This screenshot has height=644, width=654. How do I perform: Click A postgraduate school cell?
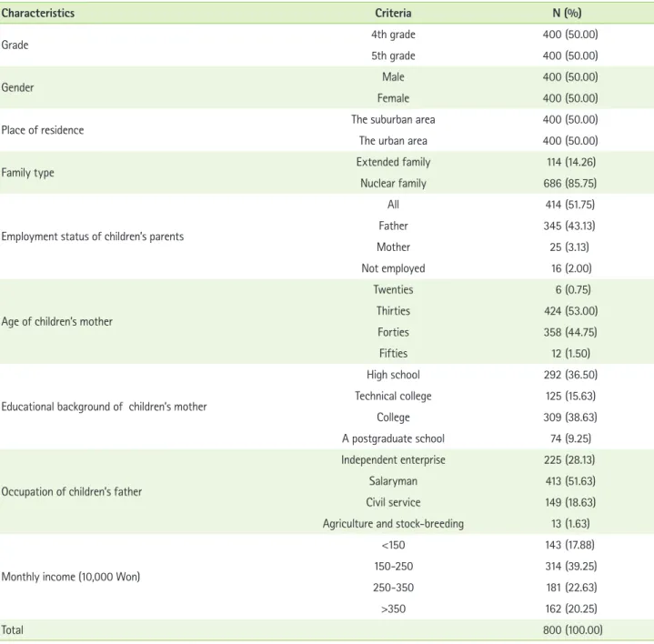(393, 438)
